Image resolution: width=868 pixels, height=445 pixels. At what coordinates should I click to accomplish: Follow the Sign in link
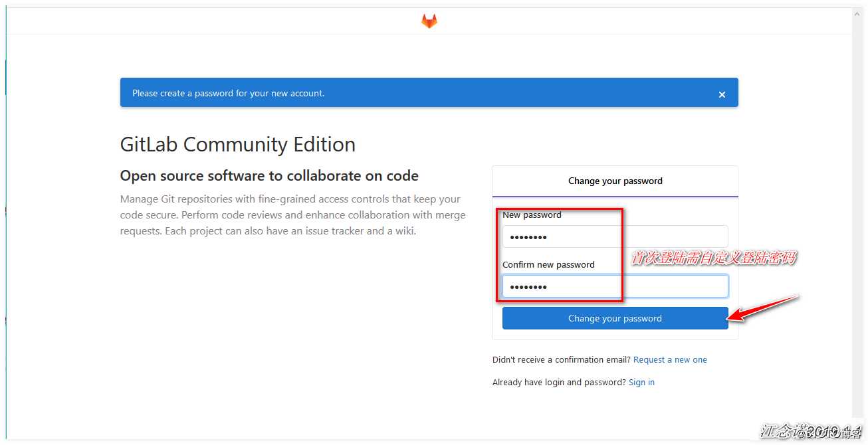point(641,383)
